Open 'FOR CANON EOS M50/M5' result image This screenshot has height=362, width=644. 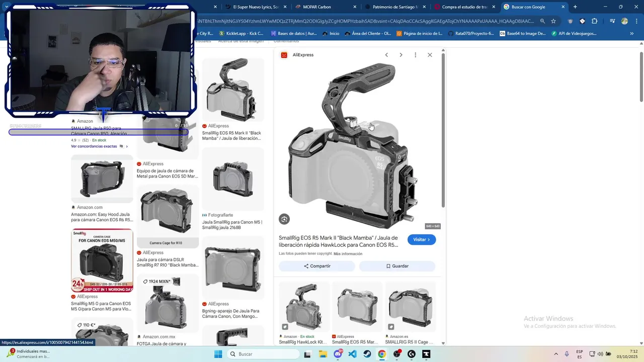(x=102, y=260)
